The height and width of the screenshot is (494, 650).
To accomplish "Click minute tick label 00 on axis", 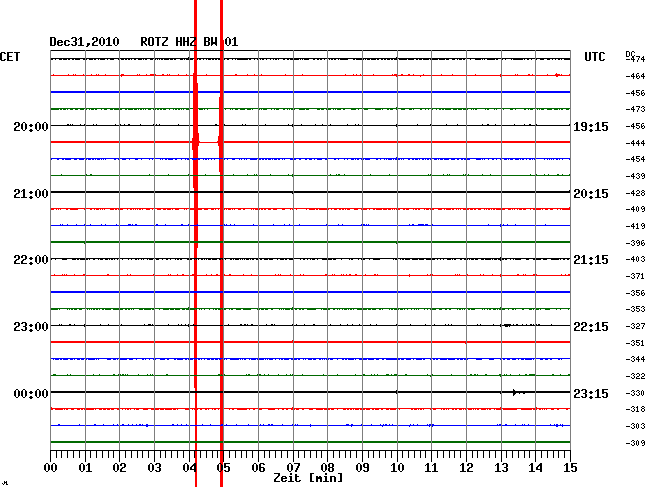I will point(51,468).
